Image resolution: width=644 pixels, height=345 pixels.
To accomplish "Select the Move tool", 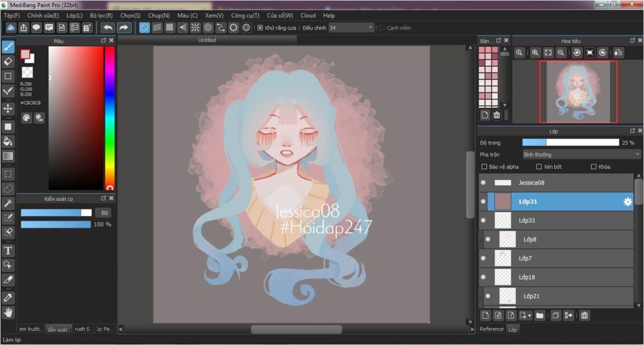I will coord(8,108).
